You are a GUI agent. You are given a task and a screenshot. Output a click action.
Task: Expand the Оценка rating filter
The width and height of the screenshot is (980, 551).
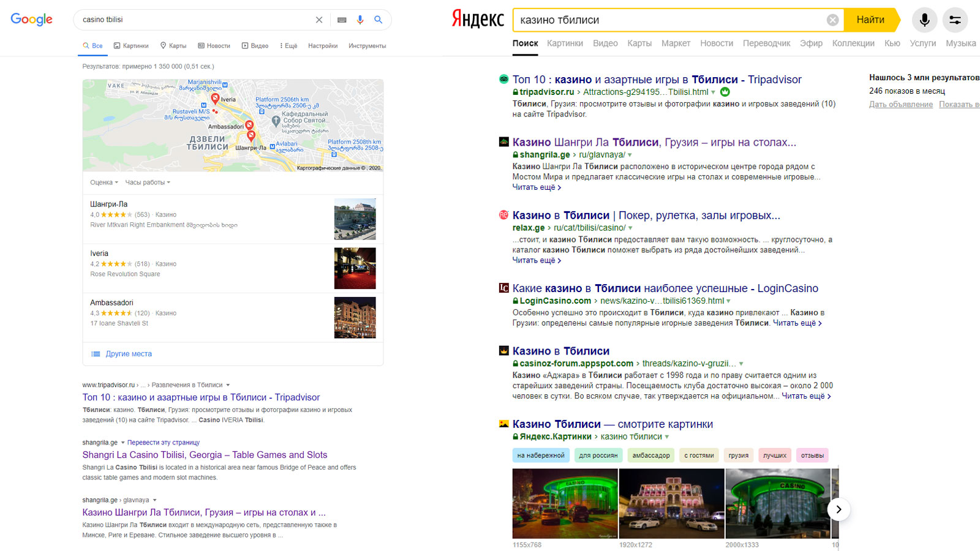tap(104, 182)
